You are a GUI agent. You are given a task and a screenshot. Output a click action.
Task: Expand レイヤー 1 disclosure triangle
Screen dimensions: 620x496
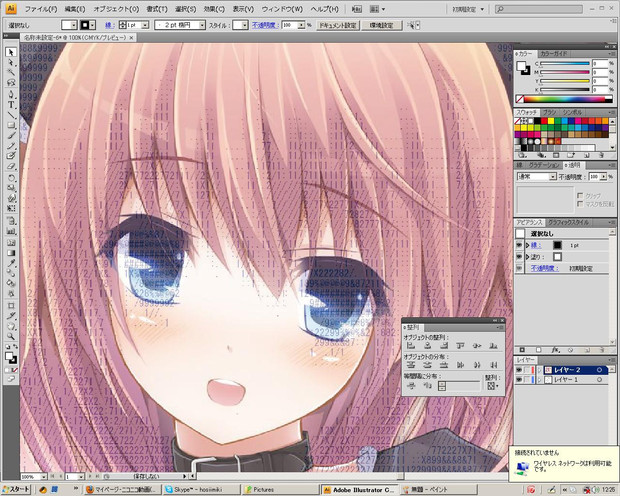(x=540, y=380)
